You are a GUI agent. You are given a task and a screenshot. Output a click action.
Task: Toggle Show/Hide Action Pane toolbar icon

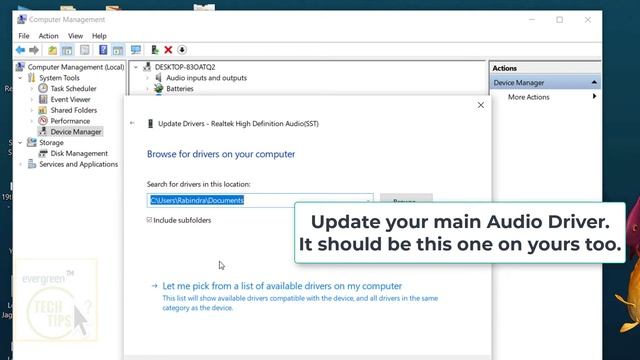pos(118,50)
